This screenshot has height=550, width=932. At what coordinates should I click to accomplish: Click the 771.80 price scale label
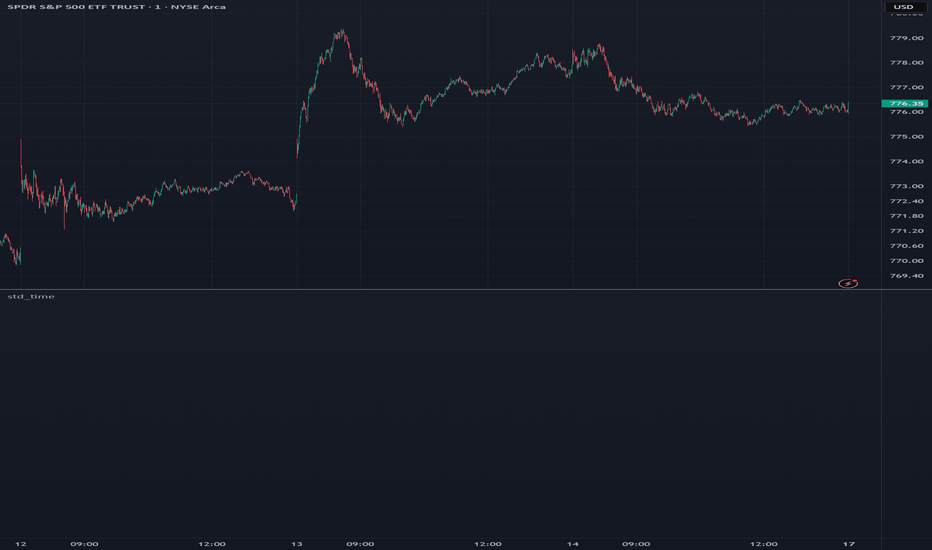point(906,216)
